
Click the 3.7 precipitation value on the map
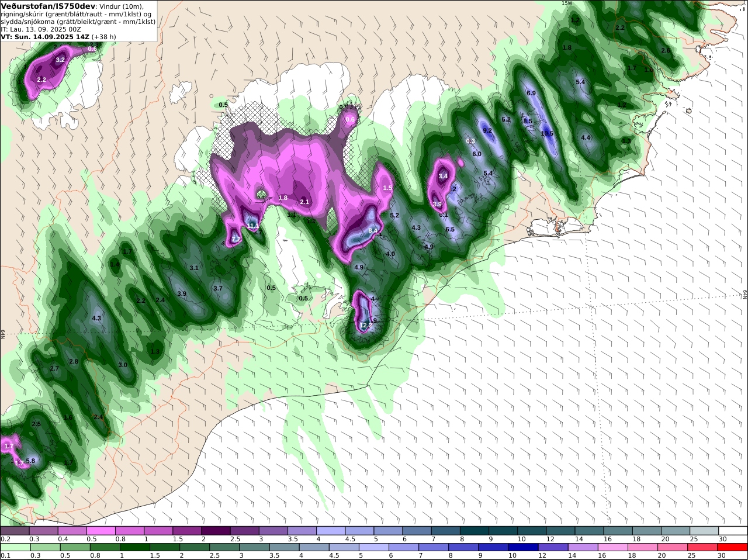coord(218,288)
